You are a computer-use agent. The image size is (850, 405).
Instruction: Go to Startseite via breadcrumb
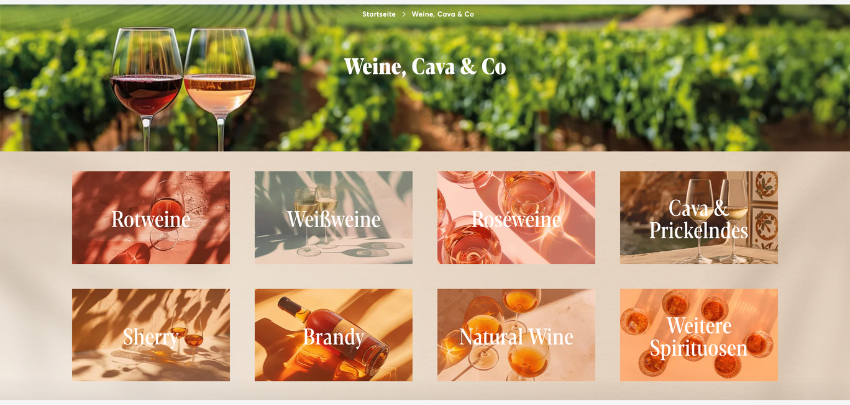click(379, 14)
